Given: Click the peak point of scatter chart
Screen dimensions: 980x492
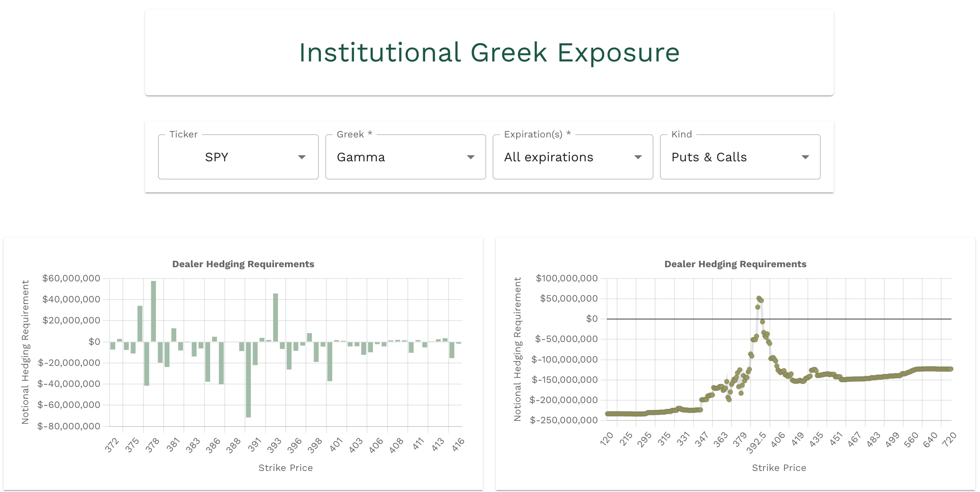Looking at the screenshot, I should pyautogui.click(x=759, y=298).
